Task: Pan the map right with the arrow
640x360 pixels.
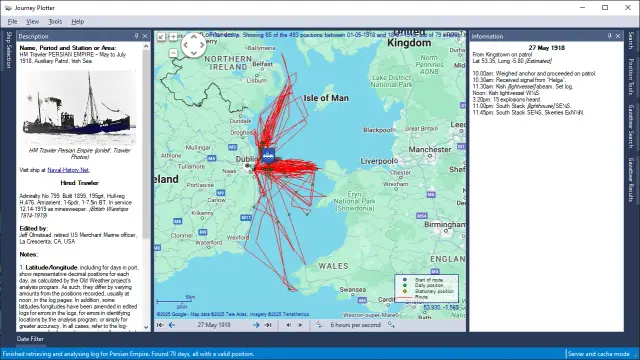Action: click(202, 45)
